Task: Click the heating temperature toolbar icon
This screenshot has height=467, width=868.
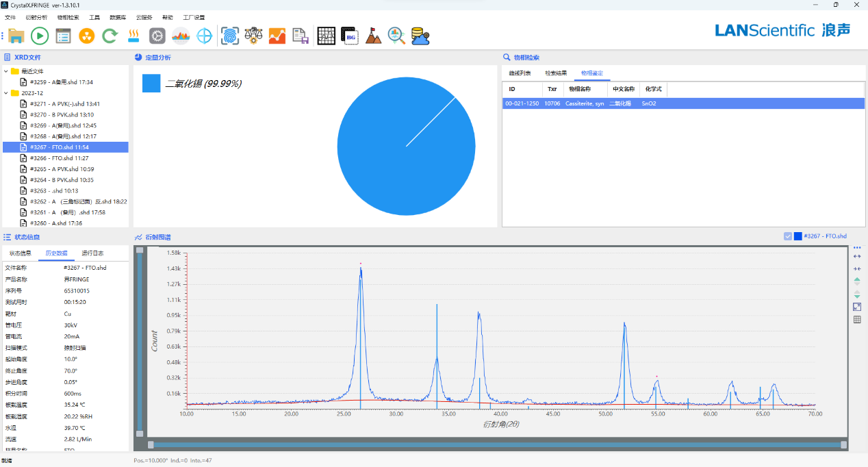Action: click(134, 36)
